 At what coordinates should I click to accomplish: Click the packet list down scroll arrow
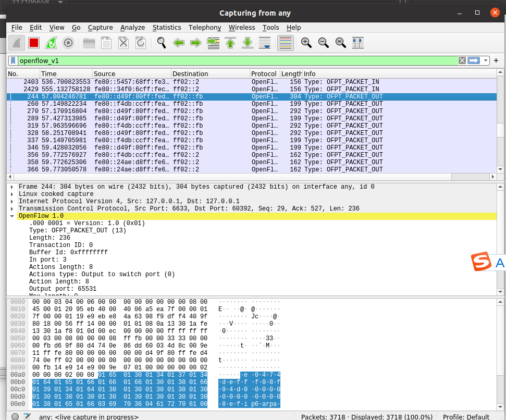click(500, 169)
